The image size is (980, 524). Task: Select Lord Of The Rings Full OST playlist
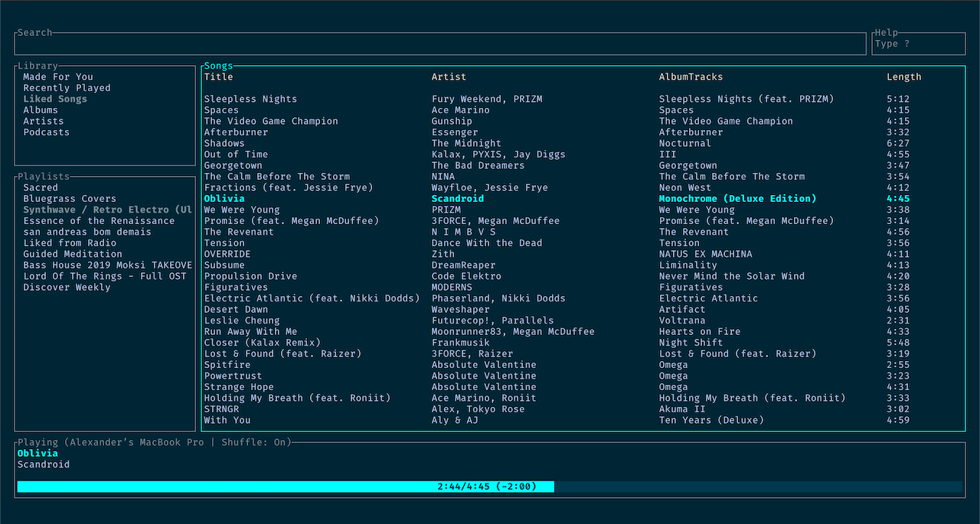tap(105, 276)
